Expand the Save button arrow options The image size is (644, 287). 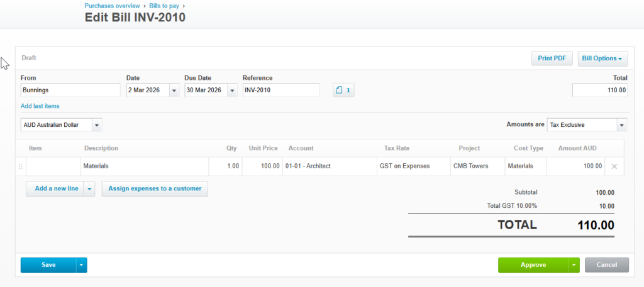coord(81,265)
